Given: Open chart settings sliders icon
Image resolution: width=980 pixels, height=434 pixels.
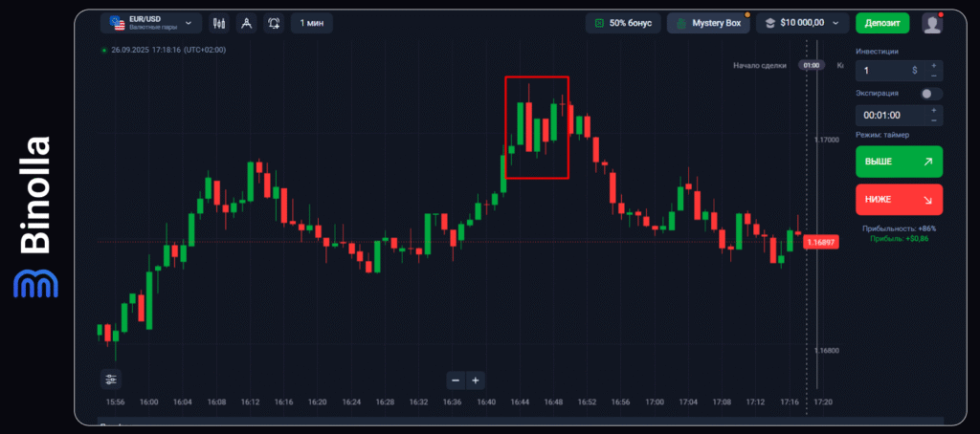Looking at the screenshot, I should (111, 380).
